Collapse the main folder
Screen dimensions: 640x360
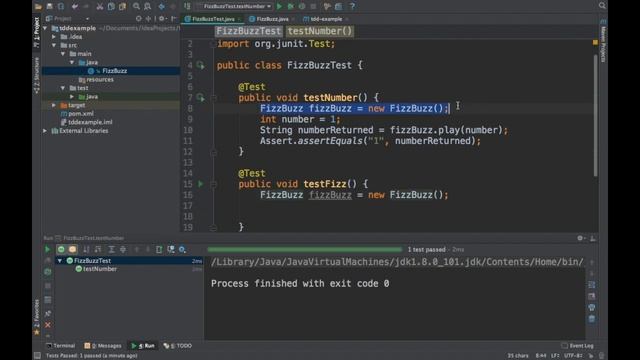(63, 54)
